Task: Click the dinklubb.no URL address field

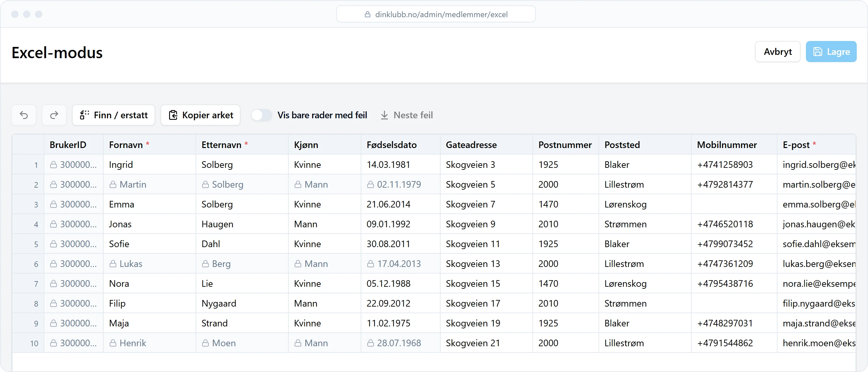Action: click(x=436, y=14)
